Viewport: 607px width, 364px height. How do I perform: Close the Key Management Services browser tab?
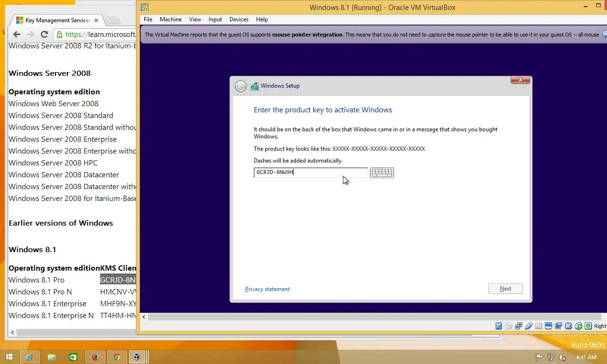coord(96,20)
